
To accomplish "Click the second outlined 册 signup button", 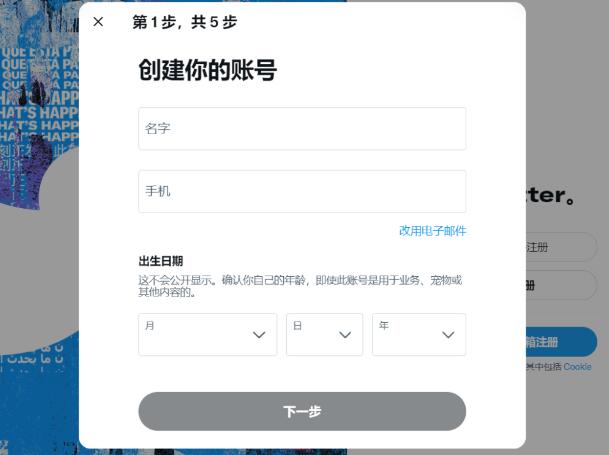I will click(561, 286).
